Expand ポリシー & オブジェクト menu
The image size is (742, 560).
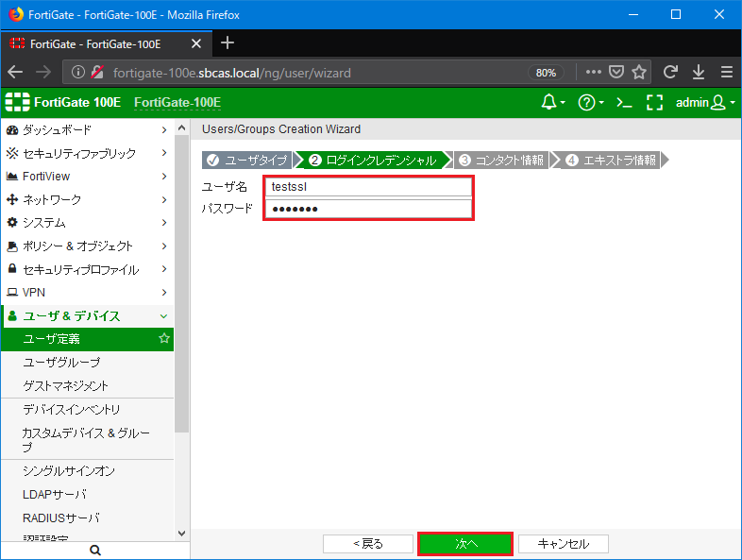(x=87, y=246)
